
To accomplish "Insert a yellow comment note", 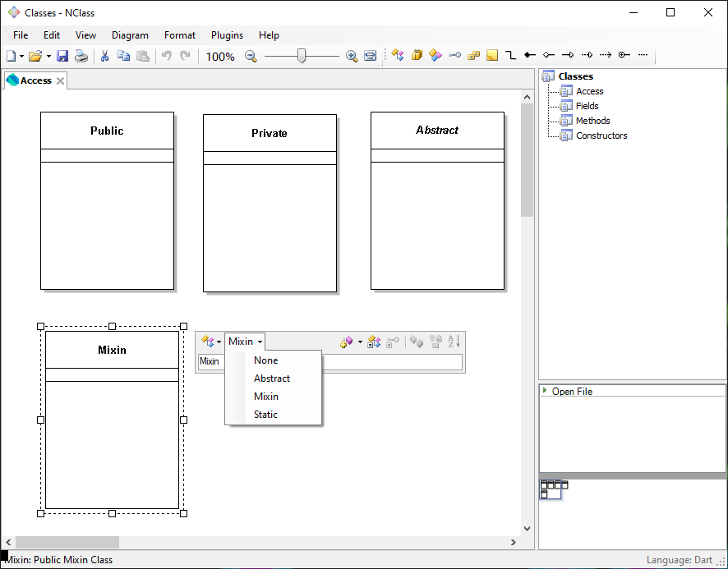I will (491, 55).
